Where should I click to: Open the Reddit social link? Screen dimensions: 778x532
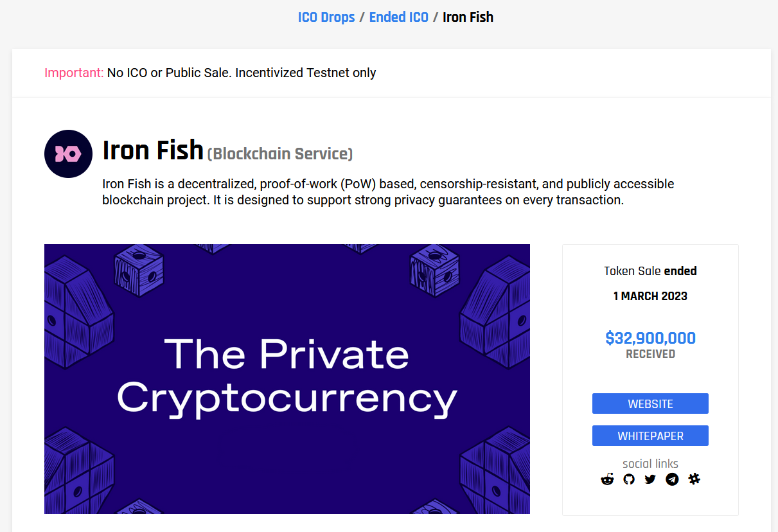point(607,479)
